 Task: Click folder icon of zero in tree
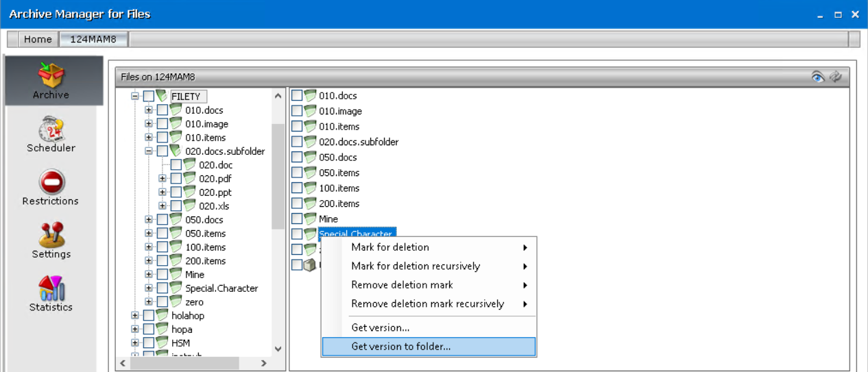(176, 301)
